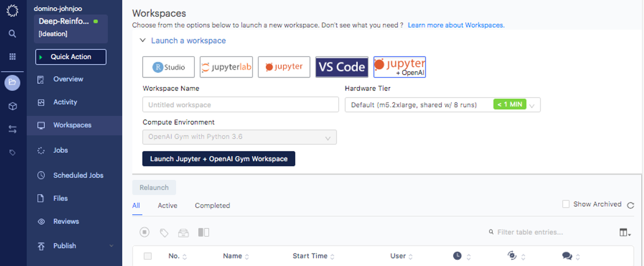Image resolution: width=644 pixels, height=266 pixels.
Task: Sort the table by User column
Action: coord(401,256)
